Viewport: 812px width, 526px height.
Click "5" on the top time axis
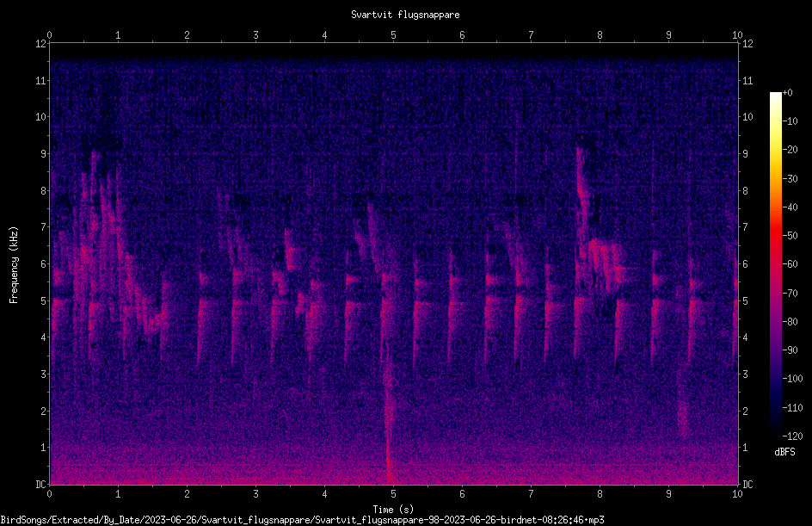(394, 35)
